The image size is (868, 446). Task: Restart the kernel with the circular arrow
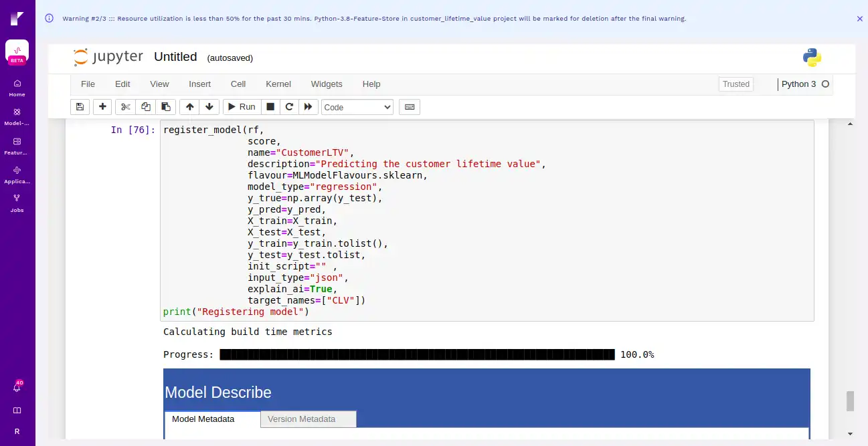289,107
